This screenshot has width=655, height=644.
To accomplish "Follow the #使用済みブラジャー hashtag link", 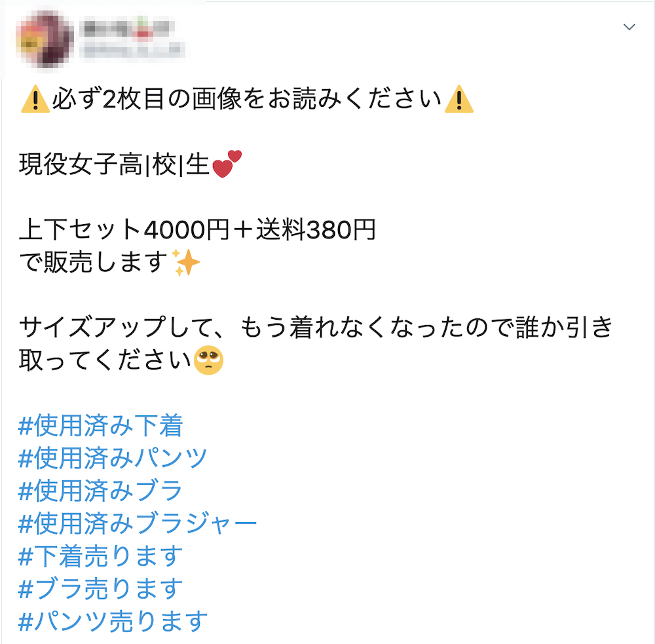I will pos(138,523).
